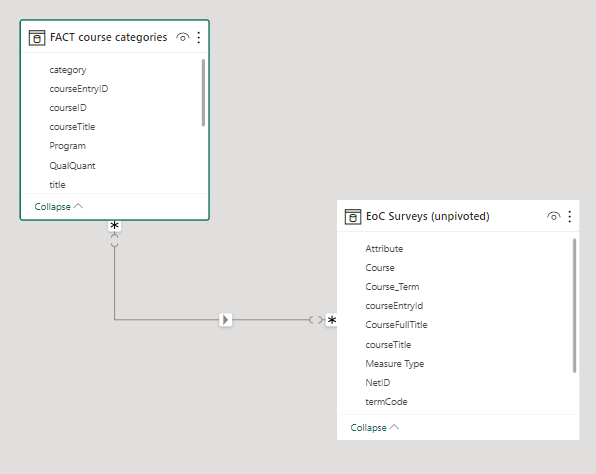The height and width of the screenshot is (474, 596).
Task: Toggle visibility of EoC Surveys (unpivoted) table
Action: pyautogui.click(x=554, y=216)
